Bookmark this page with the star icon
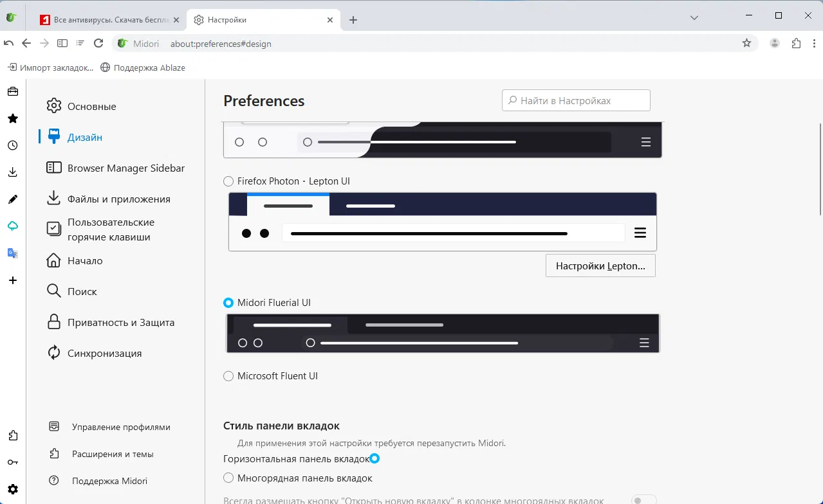 click(746, 43)
